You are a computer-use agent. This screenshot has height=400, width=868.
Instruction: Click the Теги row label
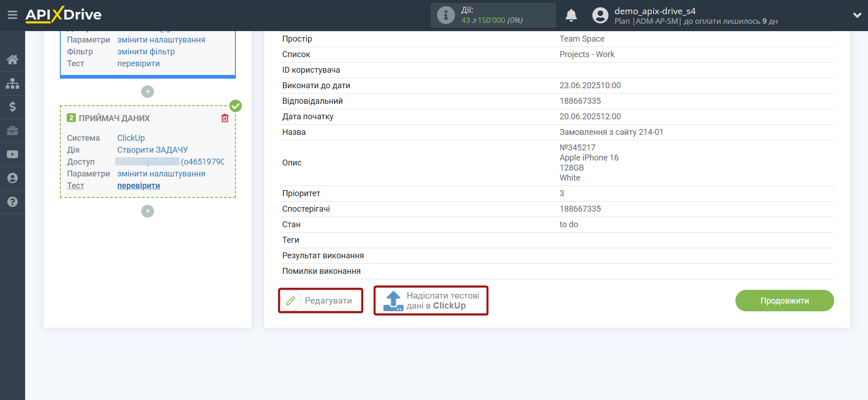[x=291, y=240]
